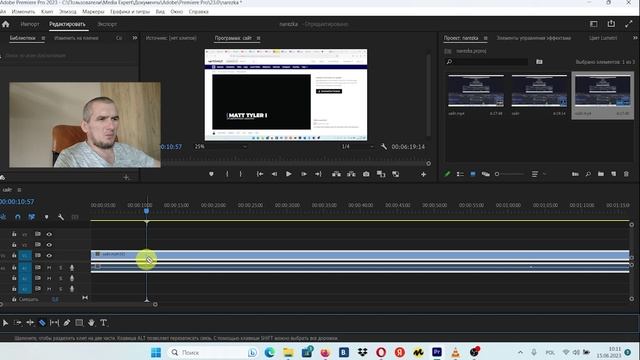Screen dimensions: 640x360
Task: Select the Slip tool
Action: [x=54, y=323]
